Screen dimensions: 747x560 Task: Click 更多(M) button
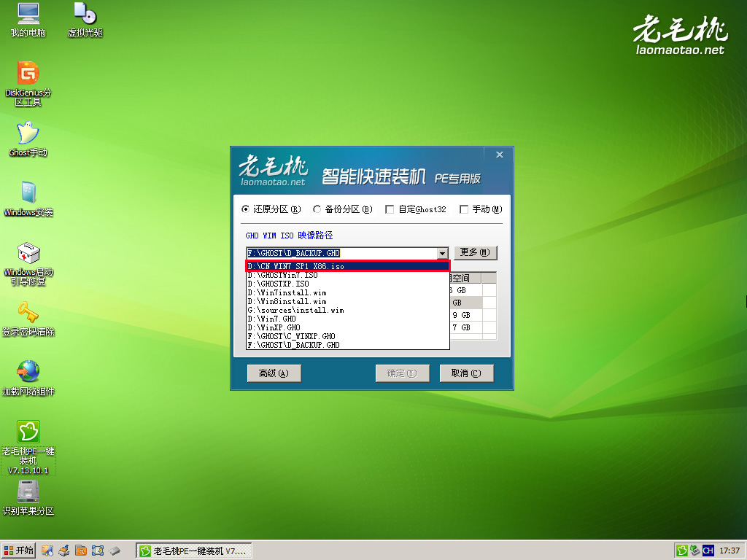tap(475, 253)
